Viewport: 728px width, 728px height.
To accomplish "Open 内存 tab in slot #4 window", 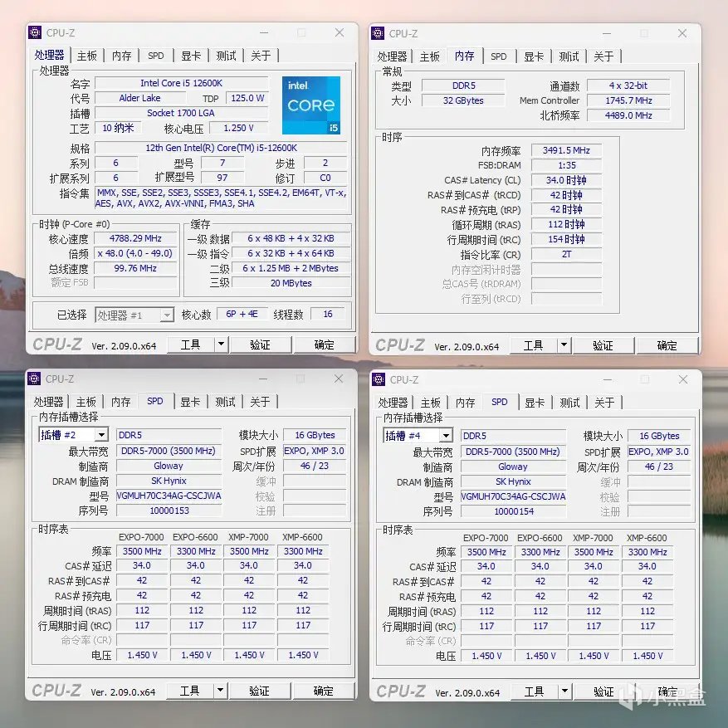I will pyautogui.click(x=465, y=403).
